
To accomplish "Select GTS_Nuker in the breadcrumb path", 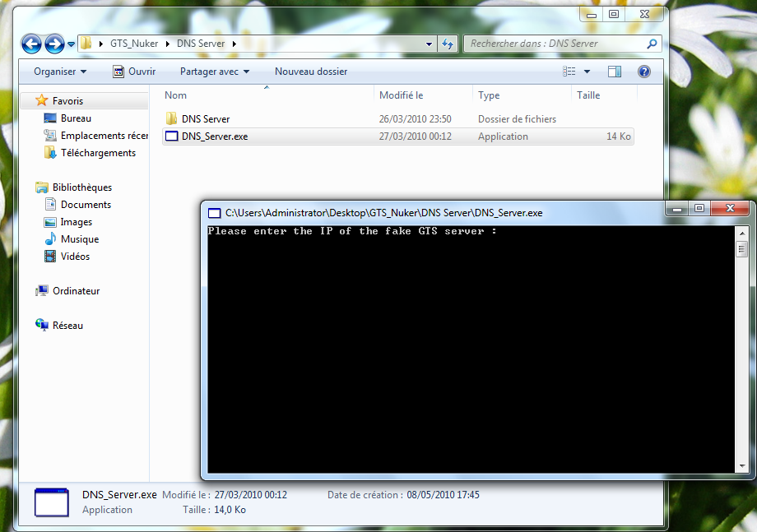I will [x=133, y=44].
